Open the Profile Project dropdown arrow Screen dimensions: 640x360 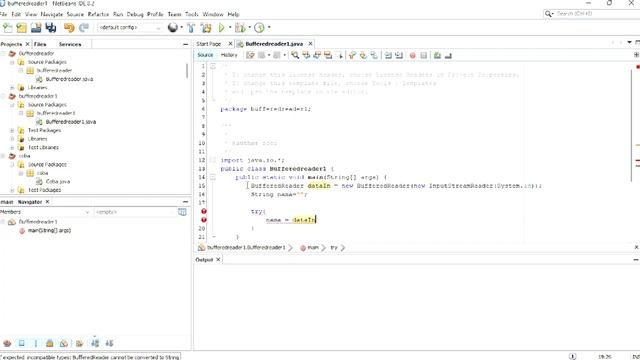(x=269, y=28)
